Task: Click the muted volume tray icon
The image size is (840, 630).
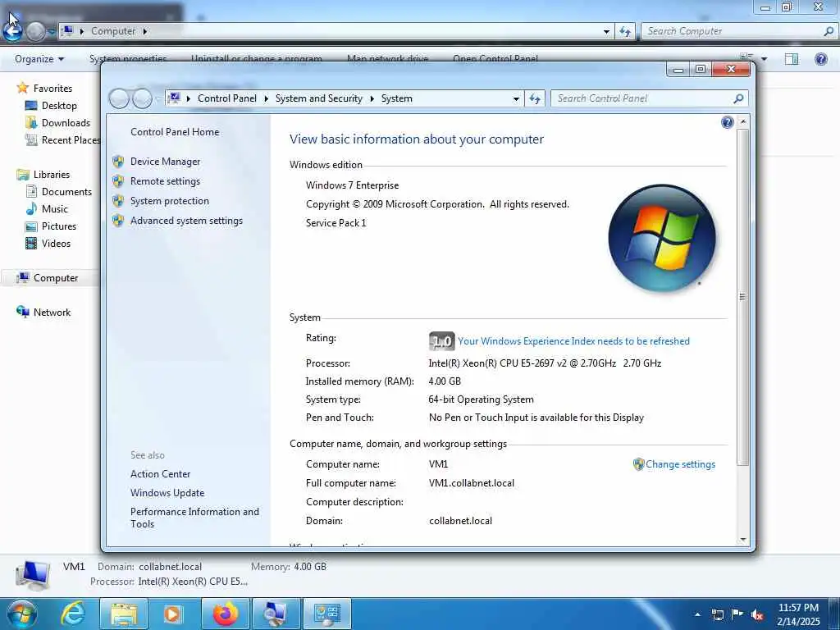Action: pos(757,614)
